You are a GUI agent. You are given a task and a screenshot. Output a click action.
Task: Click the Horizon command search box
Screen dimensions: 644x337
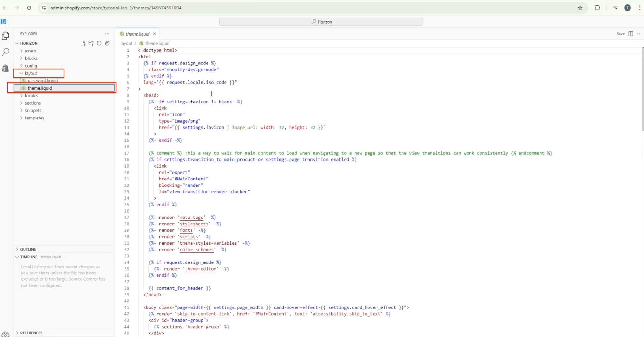click(x=321, y=22)
